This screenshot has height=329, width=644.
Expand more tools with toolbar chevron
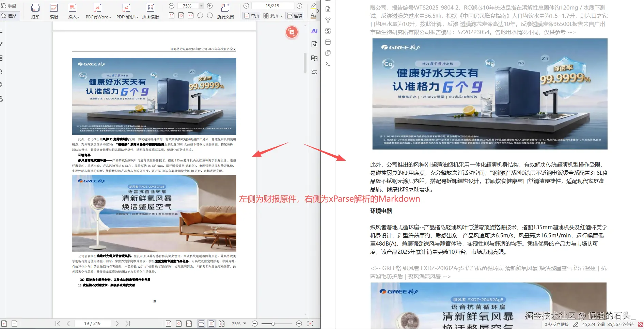coord(318,11)
